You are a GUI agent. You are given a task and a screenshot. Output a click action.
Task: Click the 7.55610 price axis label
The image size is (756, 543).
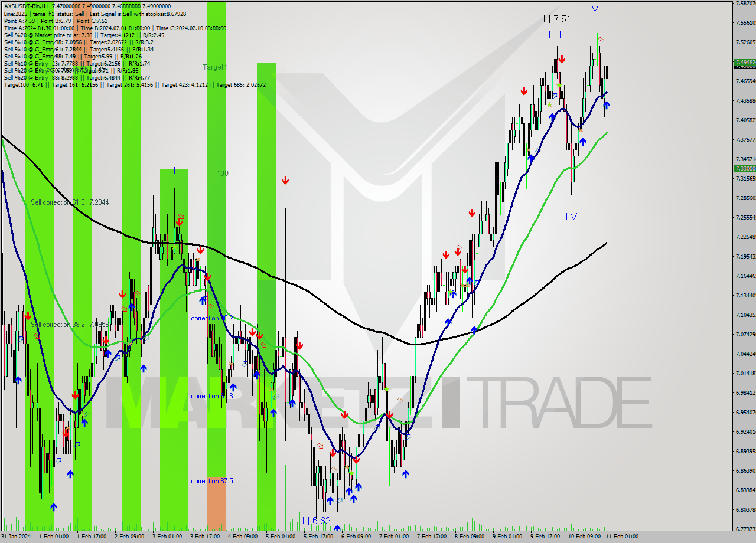pyautogui.click(x=744, y=22)
